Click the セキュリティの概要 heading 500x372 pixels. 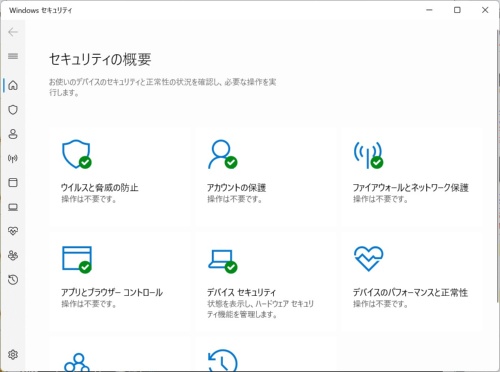click(x=100, y=60)
